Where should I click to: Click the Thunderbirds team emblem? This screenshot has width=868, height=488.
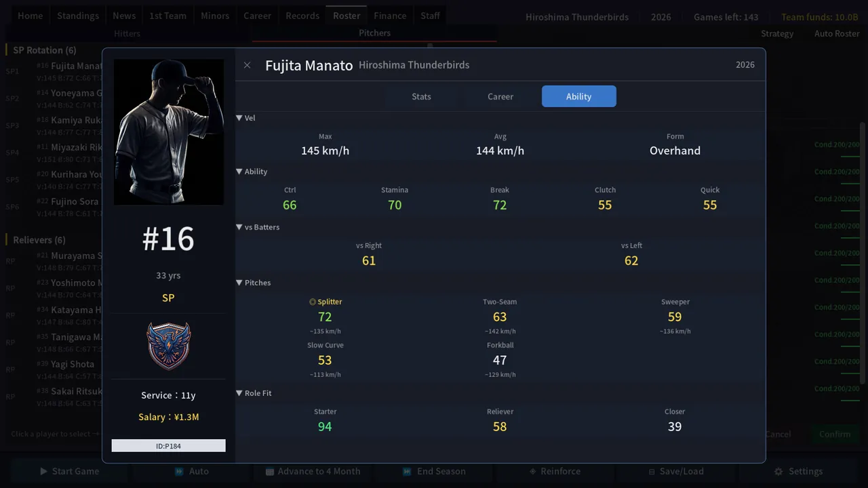pyautogui.click(x=169, y=346)
